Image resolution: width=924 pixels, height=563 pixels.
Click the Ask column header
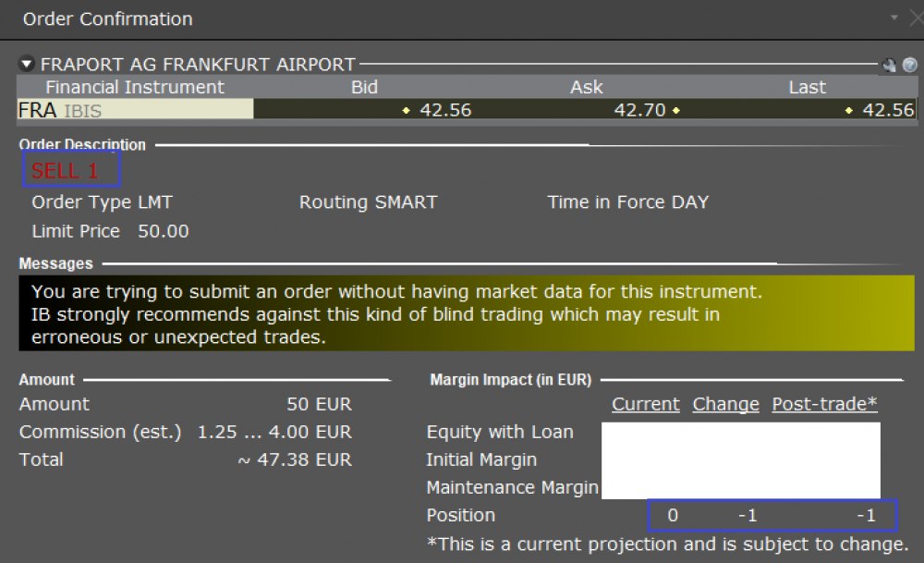point(587,87)
